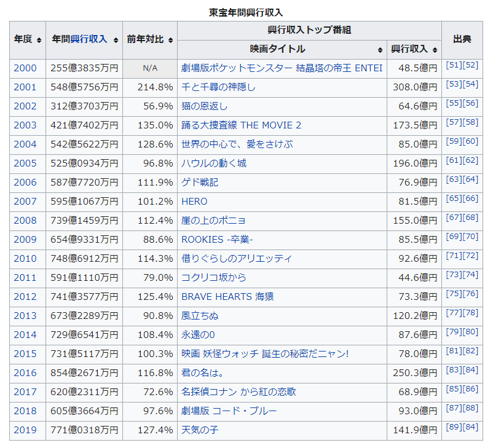The image size is (493, 448).
Task: Follow citation [61] in 2005 row
Action: 454,160
